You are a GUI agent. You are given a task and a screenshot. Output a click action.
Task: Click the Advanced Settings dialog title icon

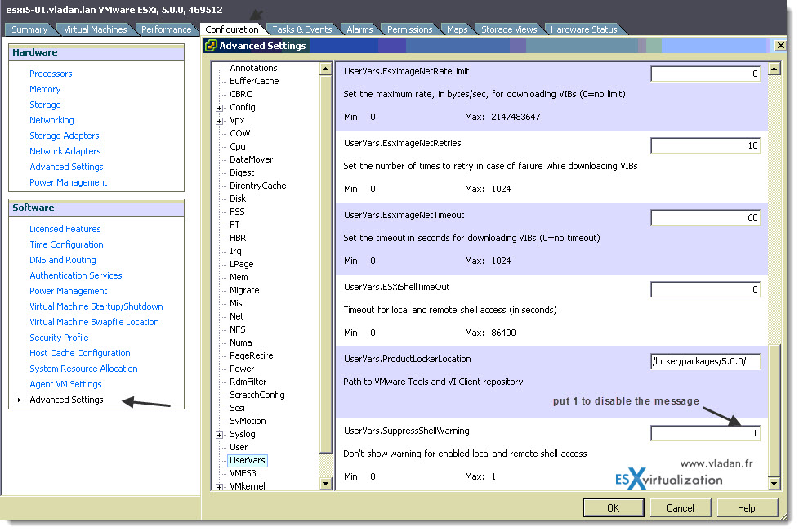pyautogui.click(x=211, y=46)
